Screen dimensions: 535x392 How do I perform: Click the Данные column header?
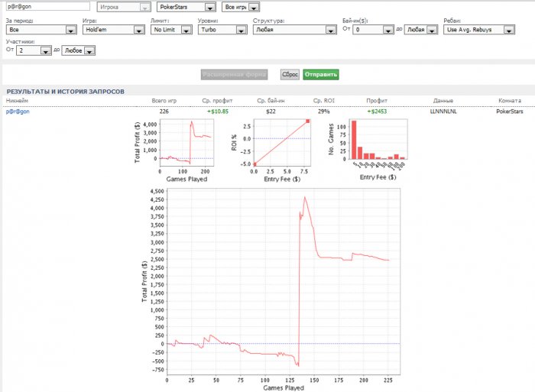click(443, 101)
